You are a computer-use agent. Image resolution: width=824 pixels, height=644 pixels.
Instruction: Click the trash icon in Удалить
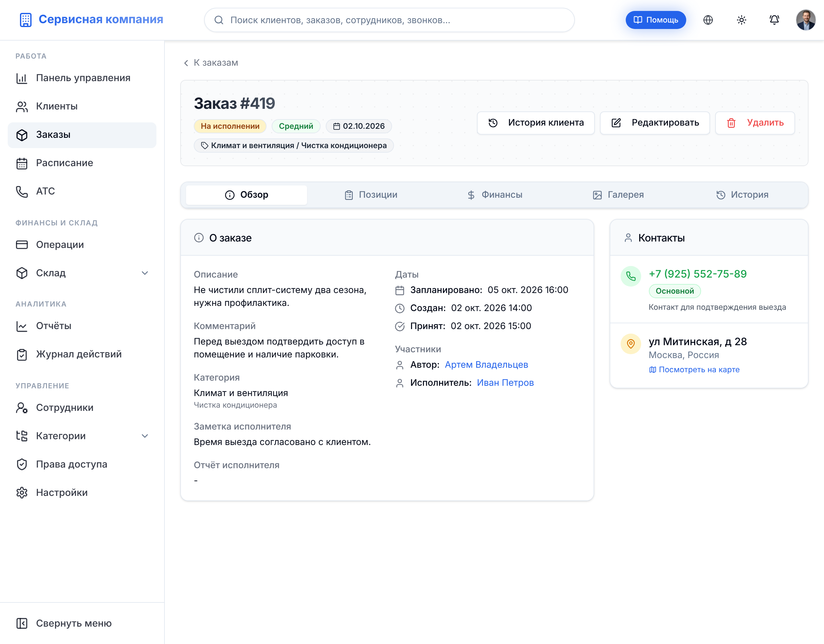coord(731,123)
